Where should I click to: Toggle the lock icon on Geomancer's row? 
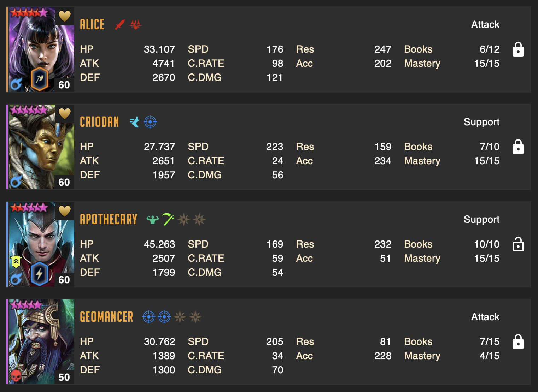(518, 342)
